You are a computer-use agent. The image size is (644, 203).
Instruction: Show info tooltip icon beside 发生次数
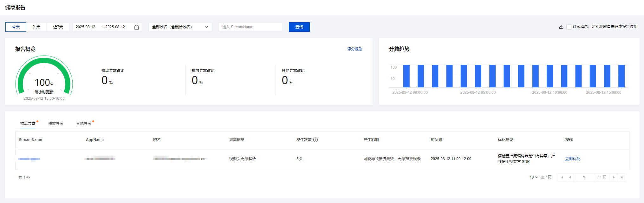click(315, 140)
